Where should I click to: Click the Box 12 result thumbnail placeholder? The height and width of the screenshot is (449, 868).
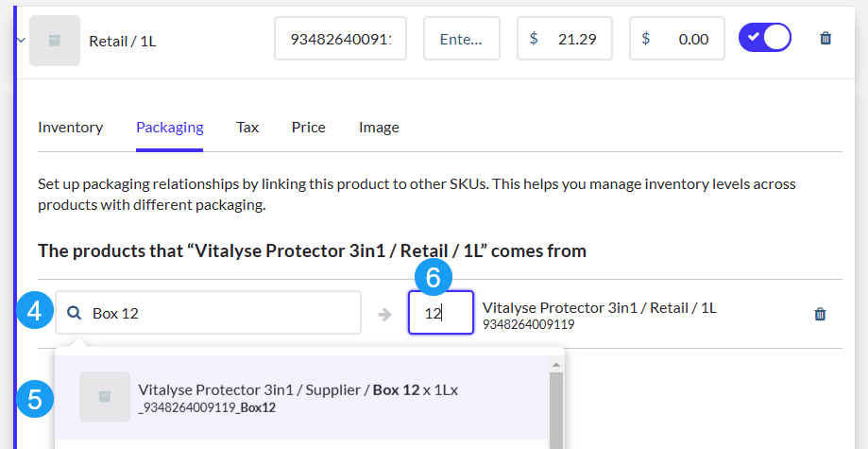105,397
